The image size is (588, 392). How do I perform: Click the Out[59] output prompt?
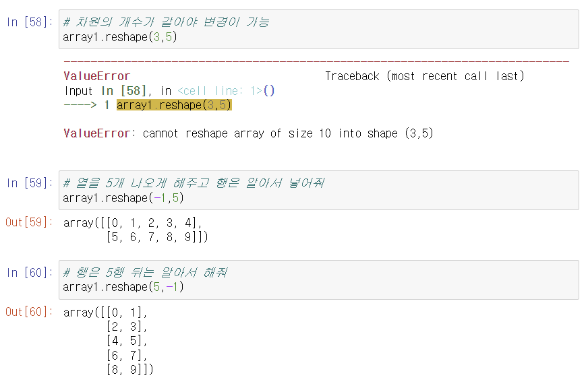point(29,222)
